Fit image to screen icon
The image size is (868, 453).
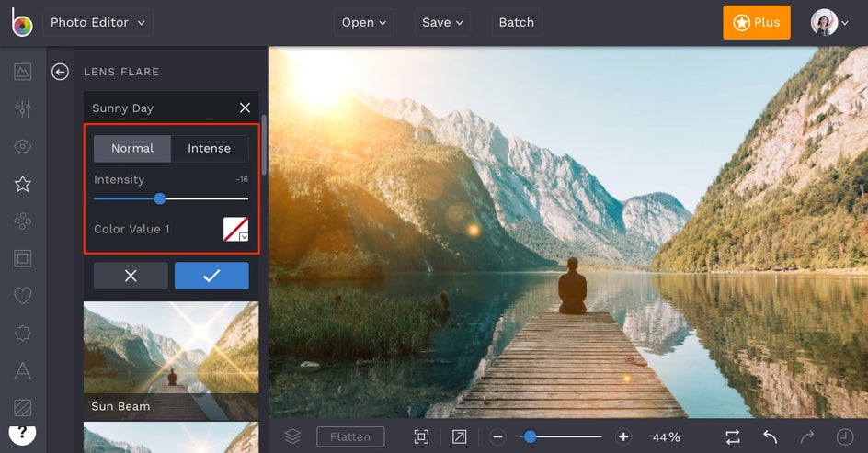point(421,437)
